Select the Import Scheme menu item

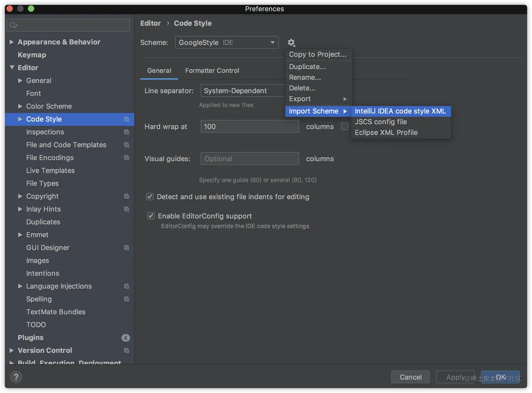[x=318, y=111]
